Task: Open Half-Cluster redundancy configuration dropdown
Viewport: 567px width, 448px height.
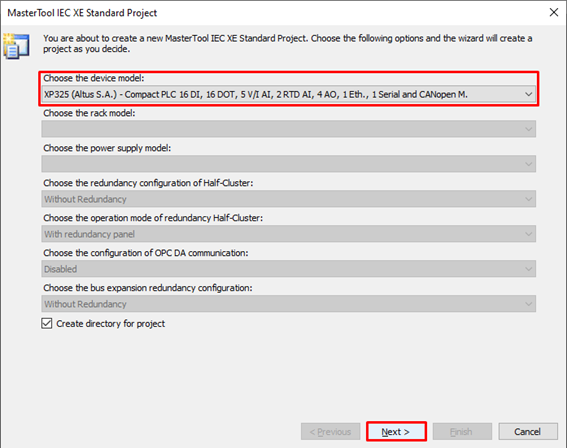Action: [x=289, y=199]
